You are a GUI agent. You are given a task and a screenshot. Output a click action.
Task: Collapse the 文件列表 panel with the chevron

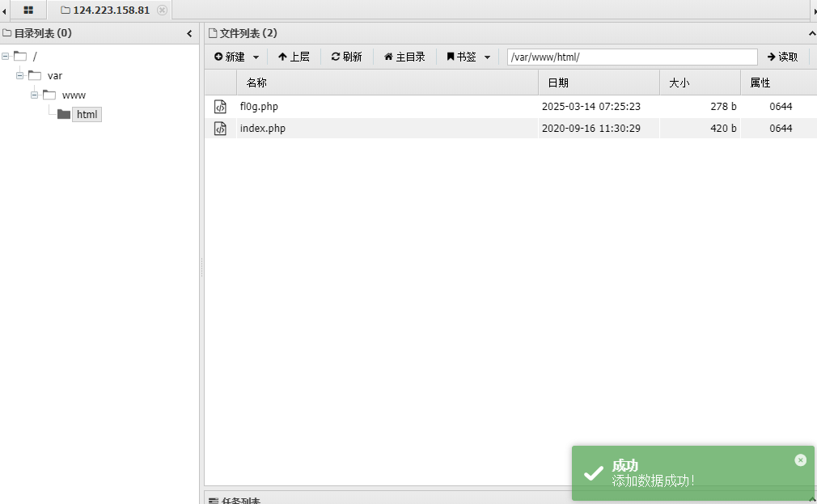[x=812, y=33]
